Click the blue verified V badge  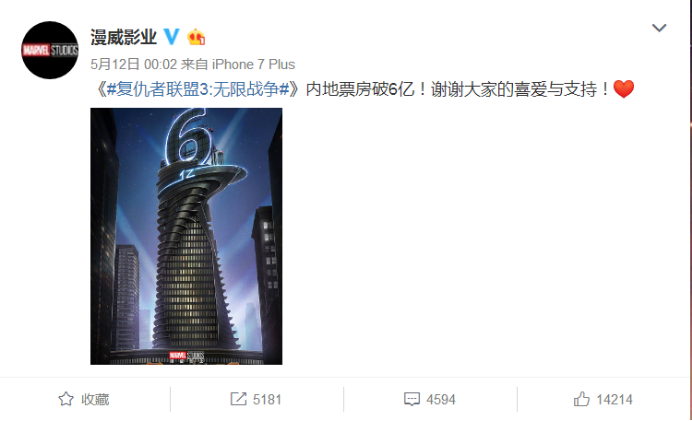171,37
